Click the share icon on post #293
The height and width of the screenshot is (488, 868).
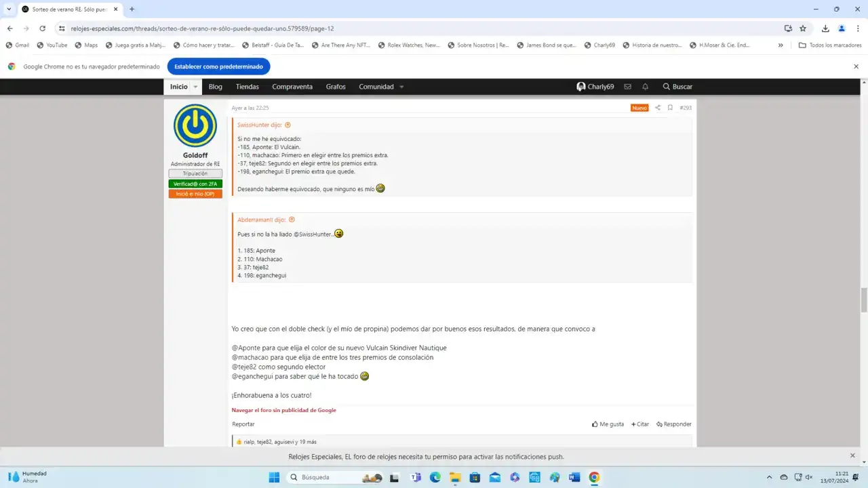click(x=657, y=108)
